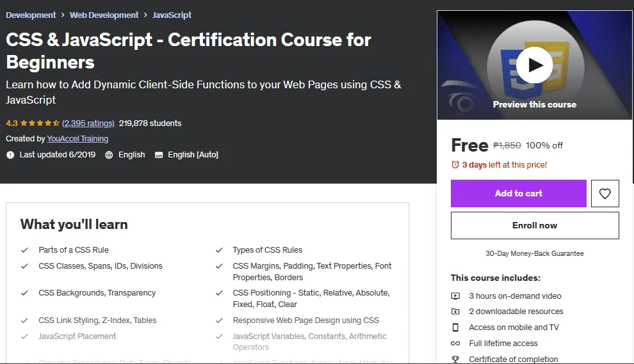
Task: Click checkmark beside CSS Classes, Spans, IDs
Action: click(x=25, y=266)
